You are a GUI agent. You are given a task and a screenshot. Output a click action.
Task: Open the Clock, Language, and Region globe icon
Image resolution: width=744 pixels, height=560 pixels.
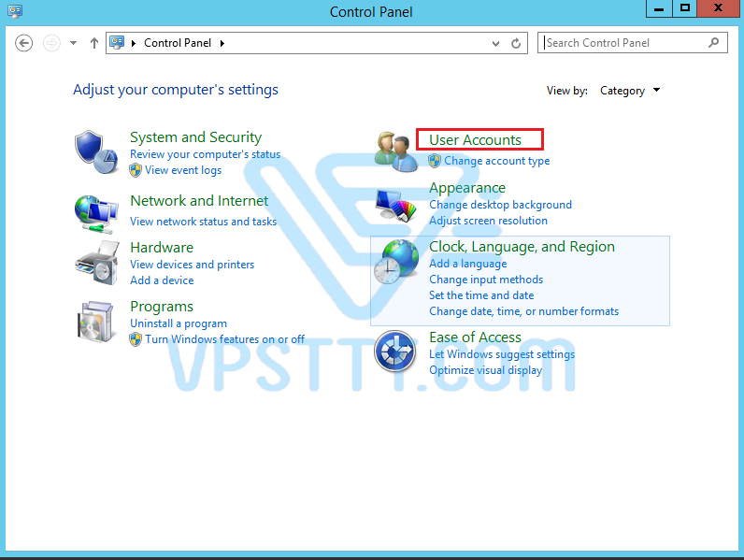(x=395, y=262)
